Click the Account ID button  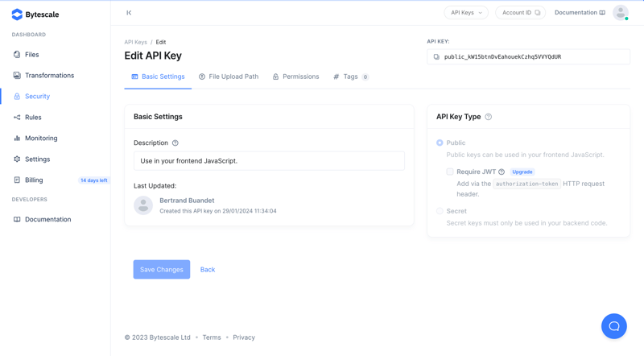(x=520, y=13)
